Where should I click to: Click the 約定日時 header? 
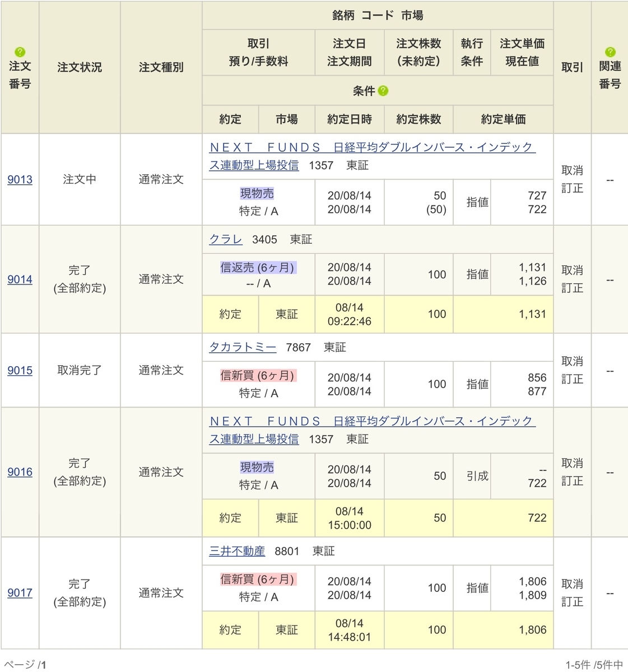[350, 119]
